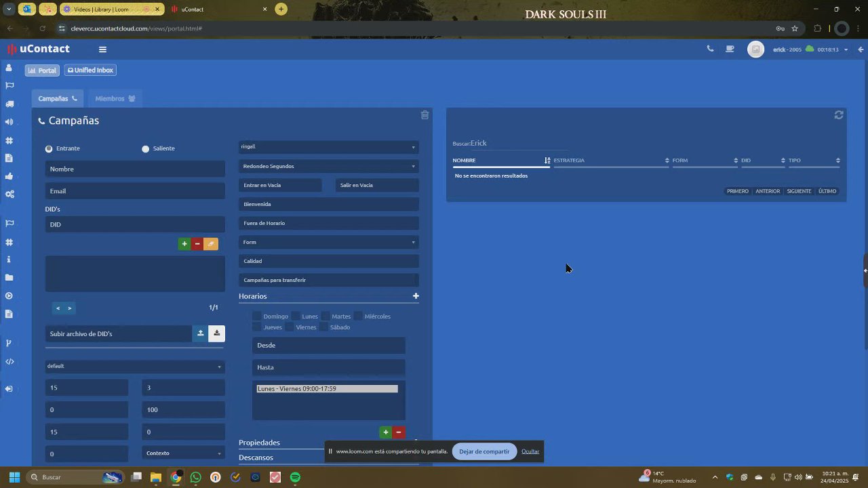Open the folder icon in left sidebar
The image size is (868, 488).
9,278
